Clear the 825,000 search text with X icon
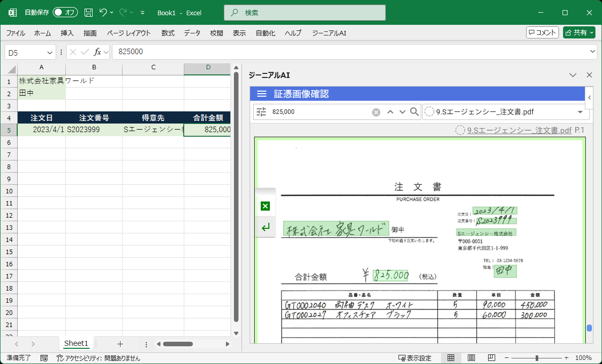Screen dimensions: 602x364 tap(376, 112)
